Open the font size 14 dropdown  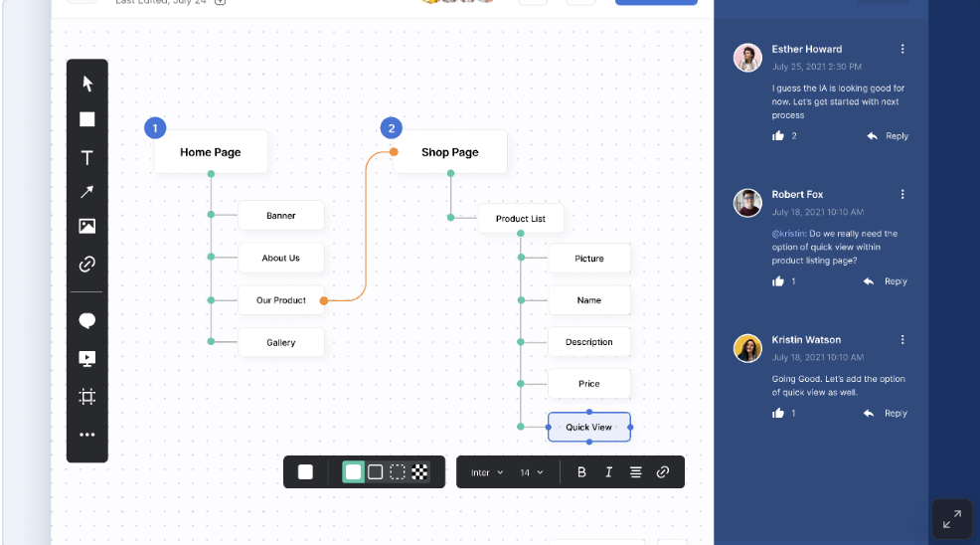532,472
